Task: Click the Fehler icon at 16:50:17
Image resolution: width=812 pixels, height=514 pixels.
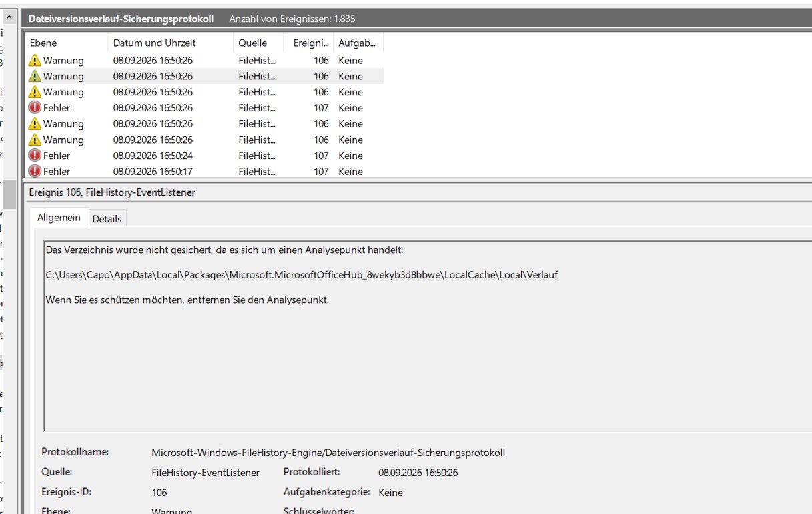Action: (35, 171)
